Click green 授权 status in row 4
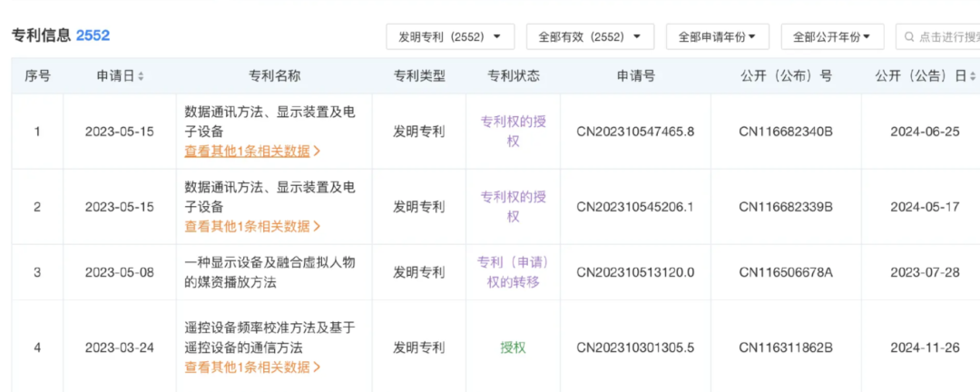Screen dimensions: 980x392 point(513,348)
